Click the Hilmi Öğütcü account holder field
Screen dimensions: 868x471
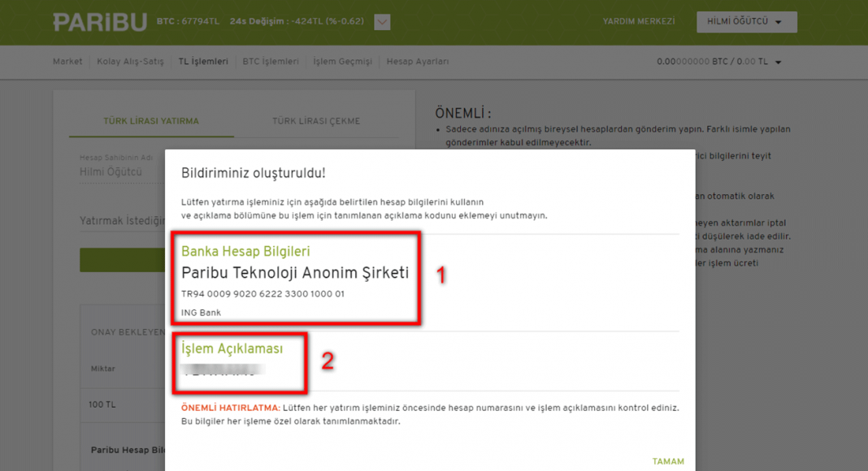pyautogui.click(x=122, y=172)
